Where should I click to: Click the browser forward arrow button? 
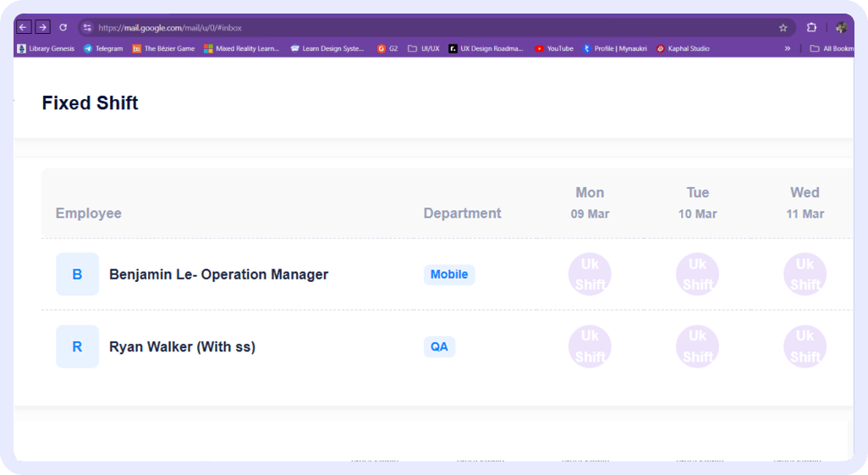42,27
